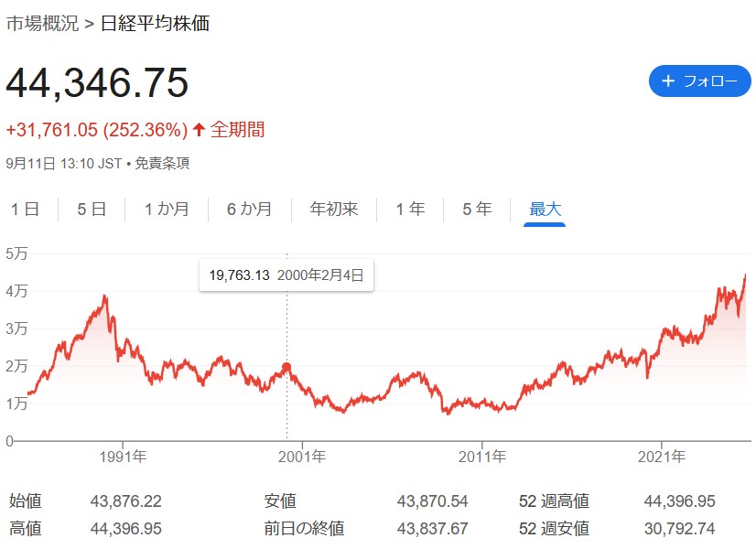Viewport: 756px width, 549px height.
Task: Click the current price 44,346.75
Action: (97, 82)
